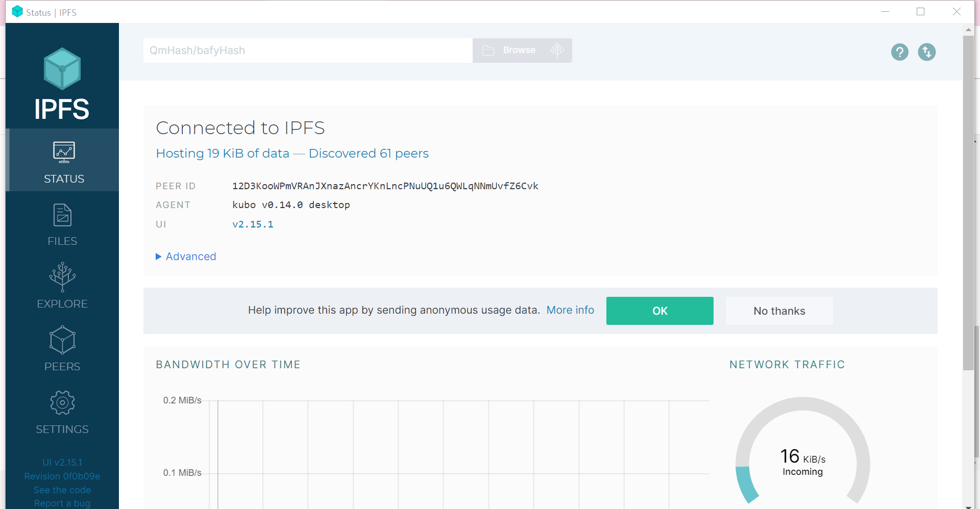Click the vertical scrollbar thumb

968,202
